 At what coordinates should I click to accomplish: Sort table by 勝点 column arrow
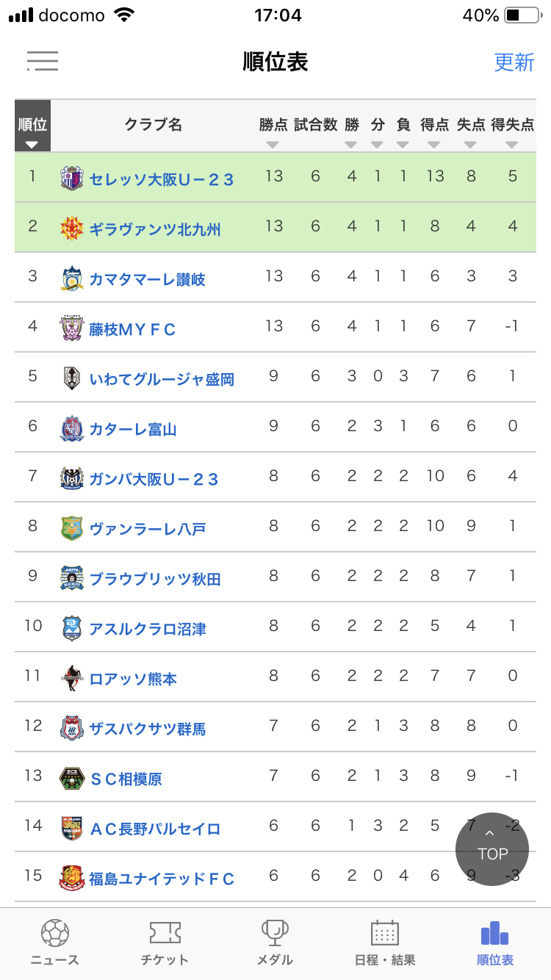(273, 144)
